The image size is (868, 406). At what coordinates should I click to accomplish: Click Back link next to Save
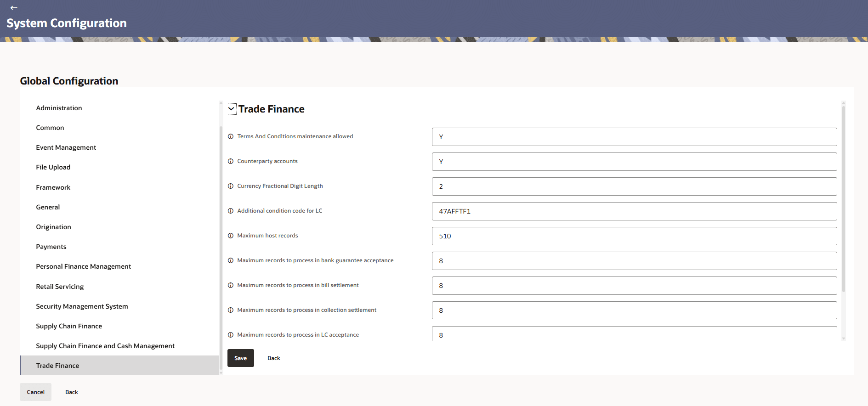pos(273,358)
